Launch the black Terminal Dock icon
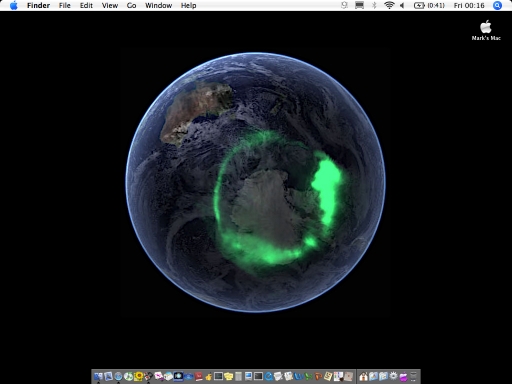 pos(259,376)
